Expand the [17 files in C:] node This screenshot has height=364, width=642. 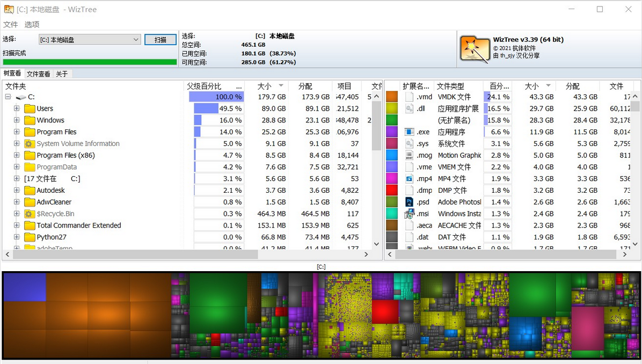17,179
